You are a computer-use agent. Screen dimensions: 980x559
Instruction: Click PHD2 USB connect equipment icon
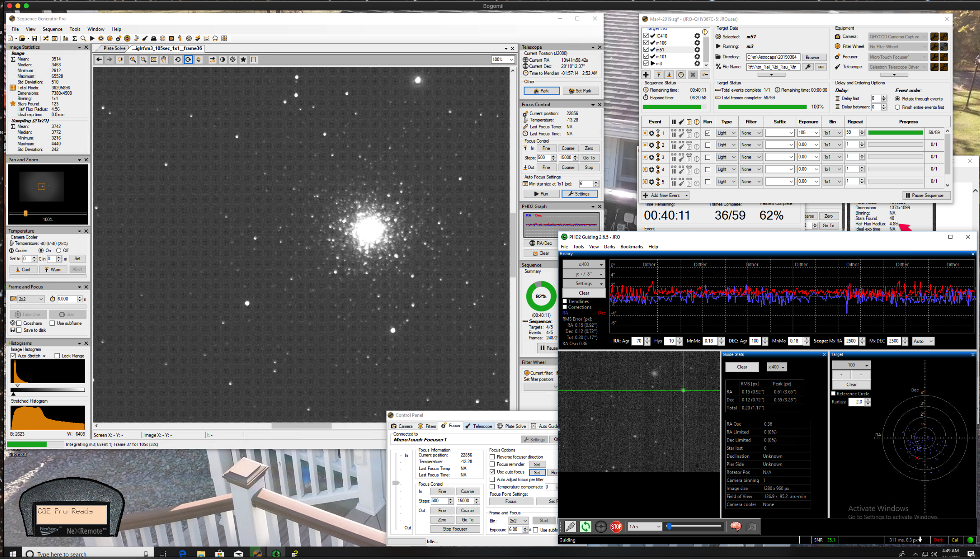tap(570, 527)
